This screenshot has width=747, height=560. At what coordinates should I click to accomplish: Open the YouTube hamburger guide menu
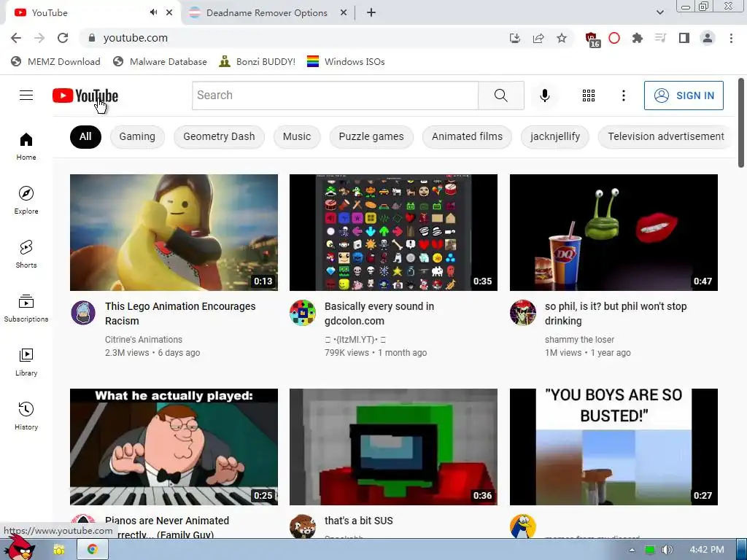click(26, 96)
